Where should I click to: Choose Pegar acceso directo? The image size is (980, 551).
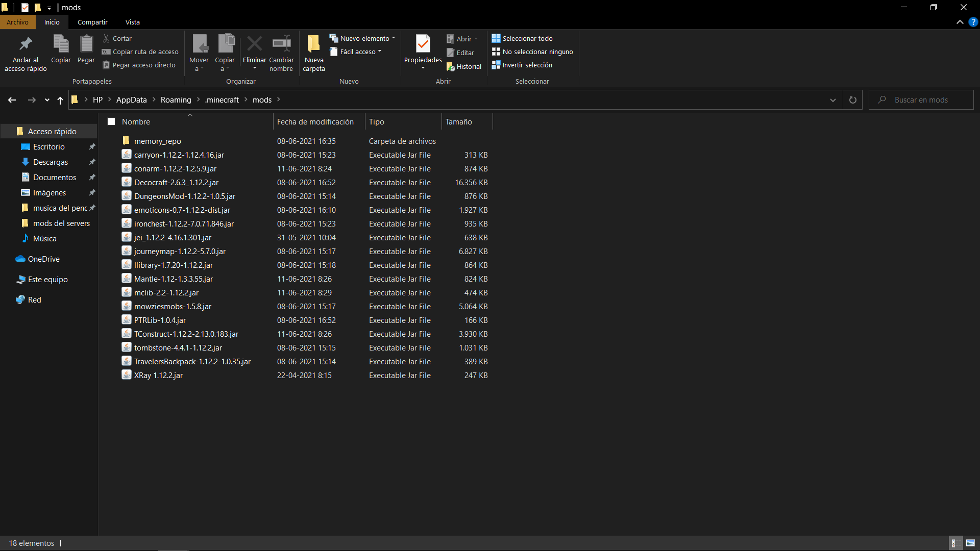tap(139, 65)
